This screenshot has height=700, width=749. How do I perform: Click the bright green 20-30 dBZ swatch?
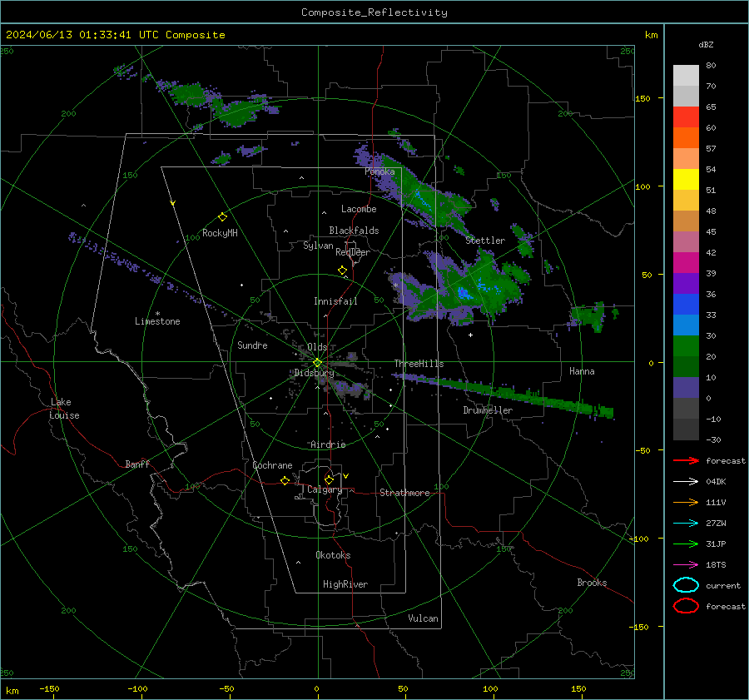click(x=686, y=346)
